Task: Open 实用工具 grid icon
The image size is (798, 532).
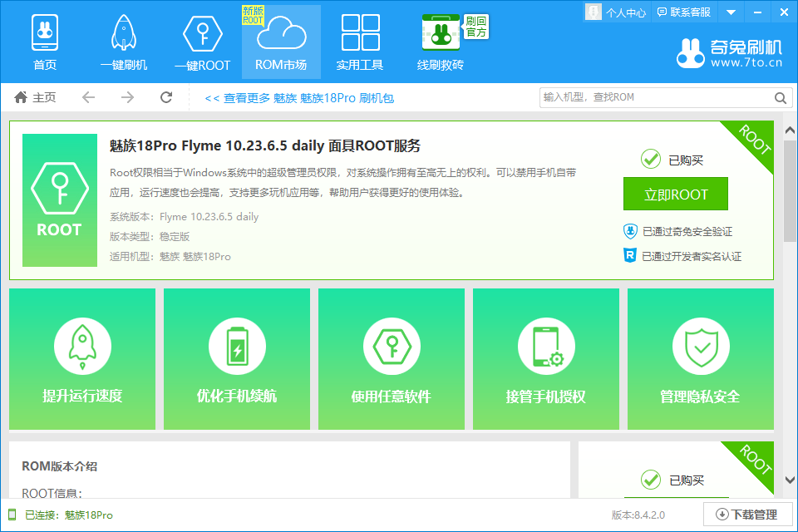Action: (x=360, y=42)
